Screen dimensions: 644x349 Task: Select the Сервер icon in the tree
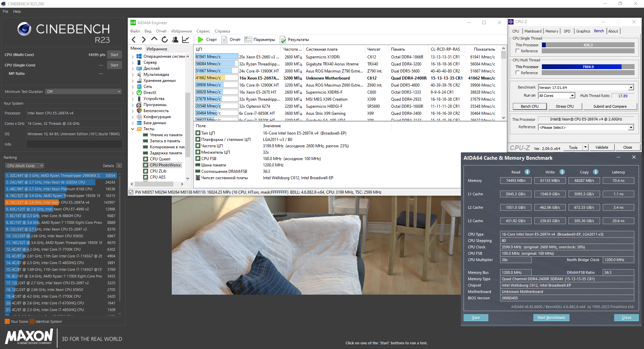pyautogui.click(x=139, y=62)
